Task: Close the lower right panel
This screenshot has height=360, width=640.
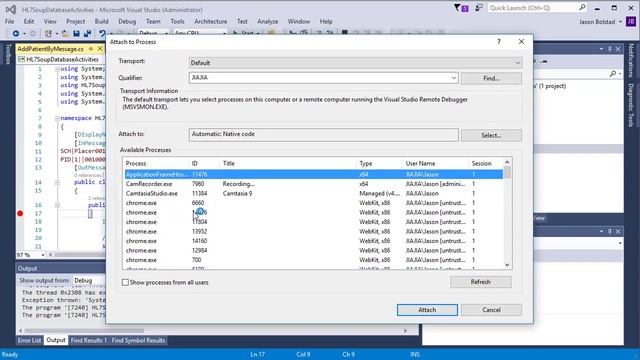Action: (x=618, y=231)
